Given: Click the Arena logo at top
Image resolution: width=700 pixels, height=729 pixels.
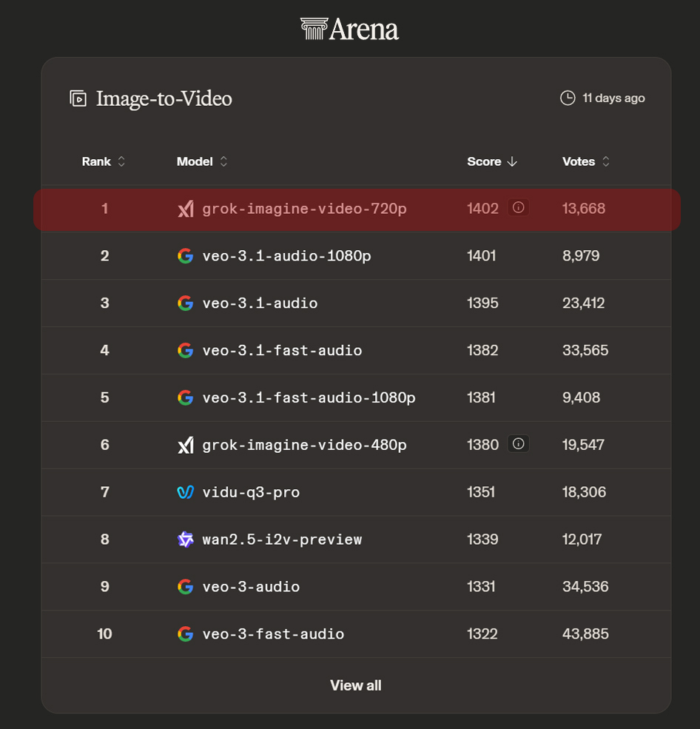Looking at the screenshot, I should pos(349,29).
